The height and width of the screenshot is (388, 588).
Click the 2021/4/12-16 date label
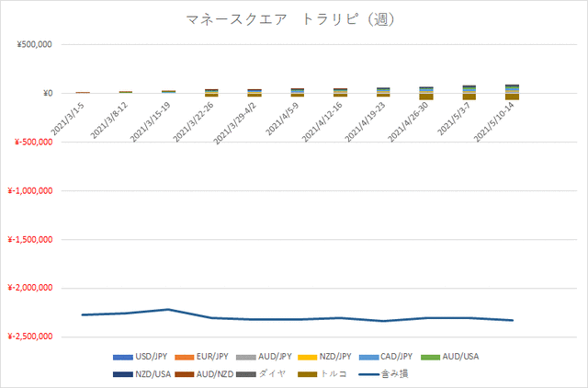[322, 122]
